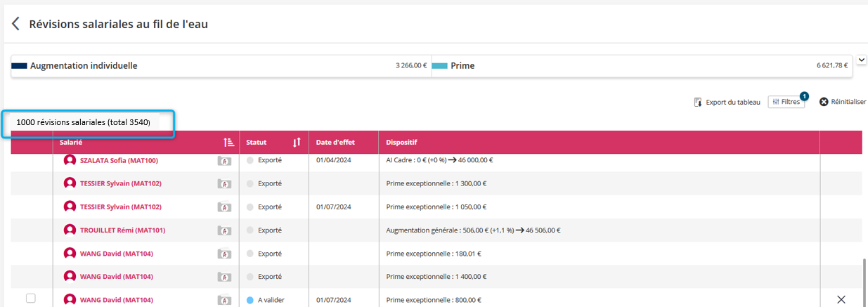Open the first TESSIER Sylvain (MAT102) link

coord(121,183)
